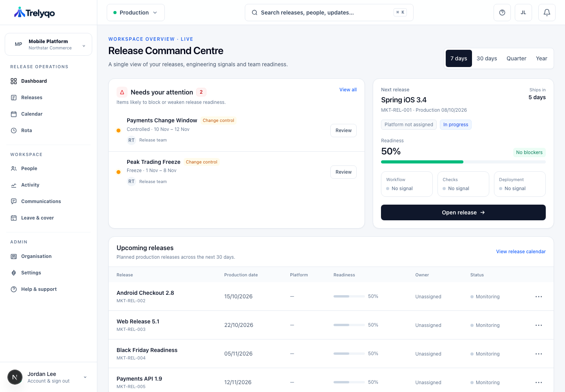565x392 pixels.
Task: Select the 7 days range tab
Action: pos(459,58)
